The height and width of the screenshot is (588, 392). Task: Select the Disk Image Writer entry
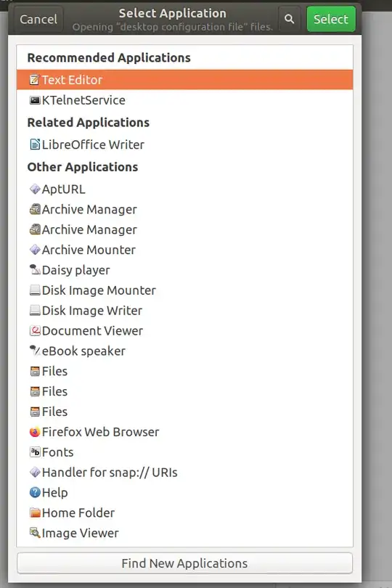tap(184, 311)
